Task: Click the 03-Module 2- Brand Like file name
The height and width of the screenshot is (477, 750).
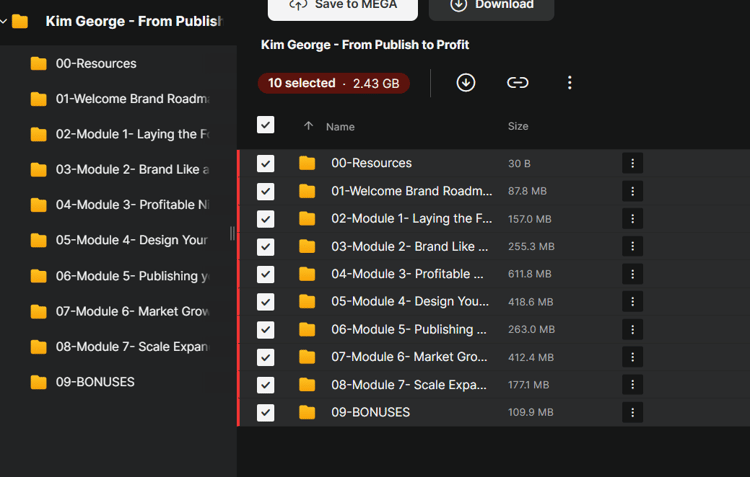Action: coord(409,247)
